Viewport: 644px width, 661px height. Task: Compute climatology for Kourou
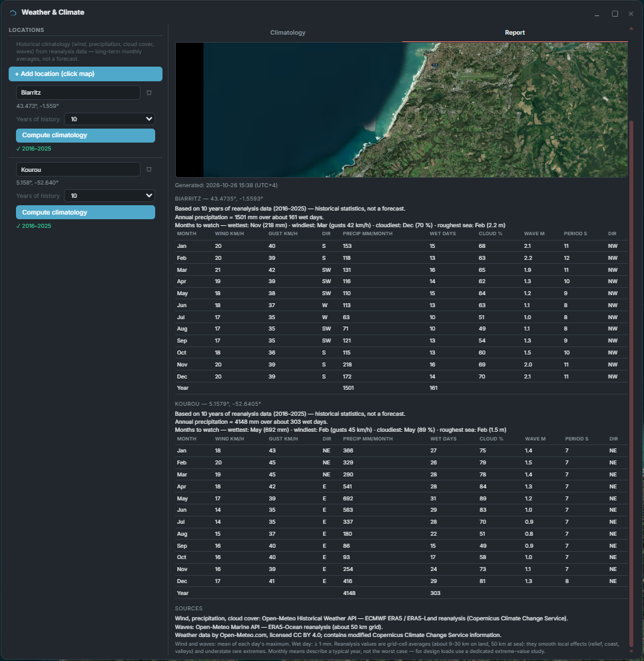tap(85, 213)
